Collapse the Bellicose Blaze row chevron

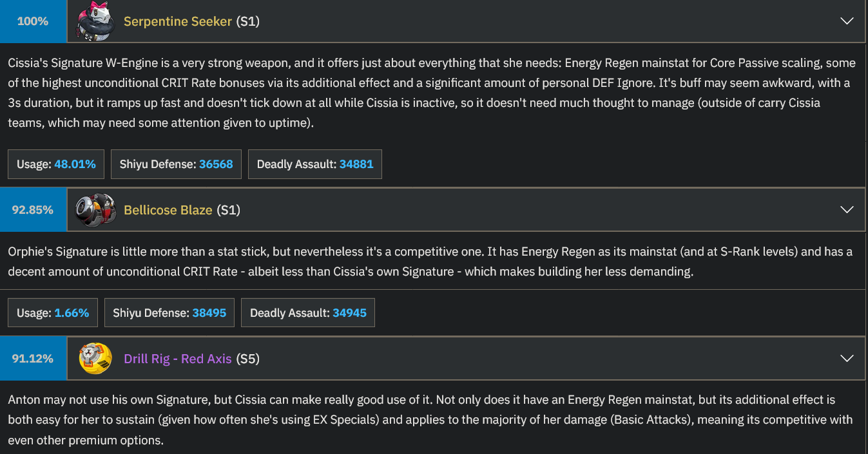click(x=847, y=210)
